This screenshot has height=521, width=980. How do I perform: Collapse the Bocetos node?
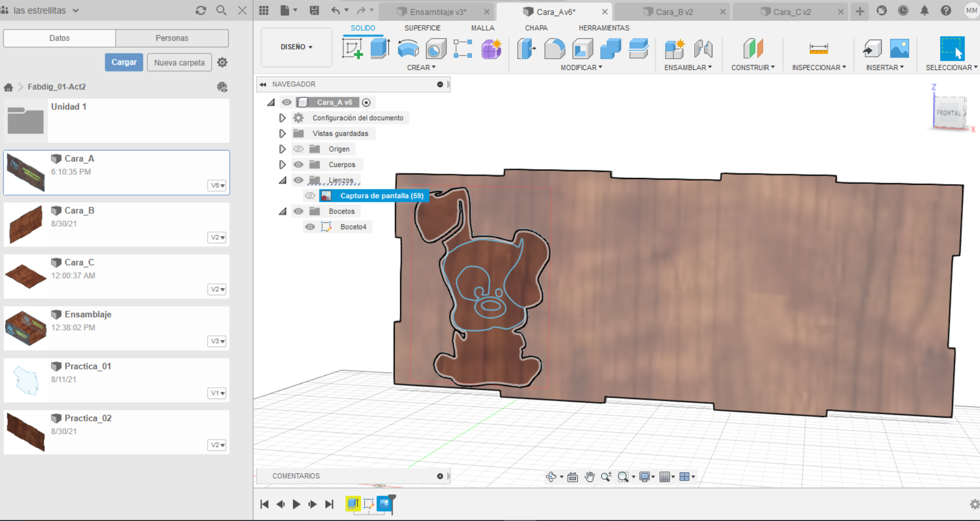283,212
